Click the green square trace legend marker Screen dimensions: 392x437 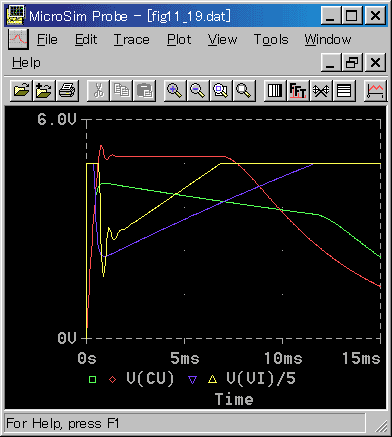click(x=92, y=379)
